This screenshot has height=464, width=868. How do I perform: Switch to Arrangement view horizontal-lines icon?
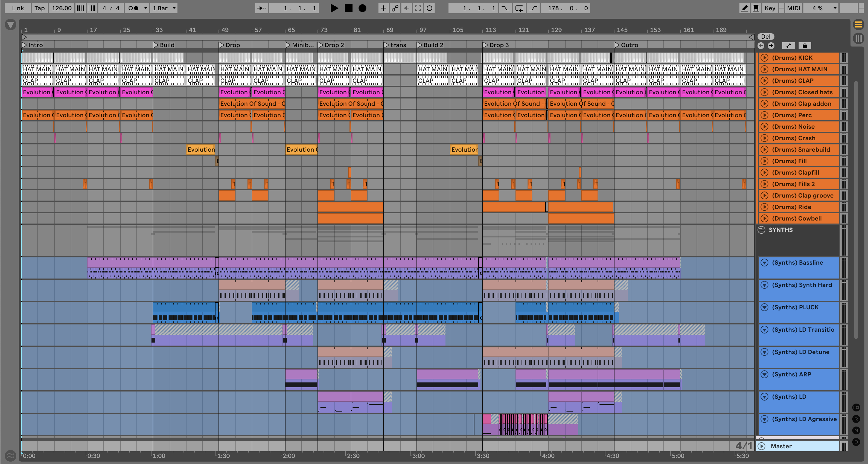(x=858, y=24)
